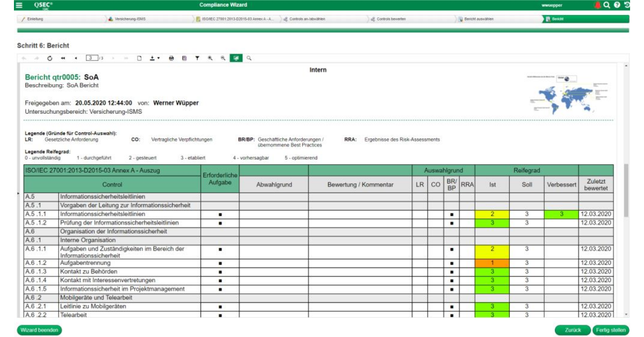Click Fertig stellen button
This screenshot has height=337, width=644.
click(x=611, y=330)
